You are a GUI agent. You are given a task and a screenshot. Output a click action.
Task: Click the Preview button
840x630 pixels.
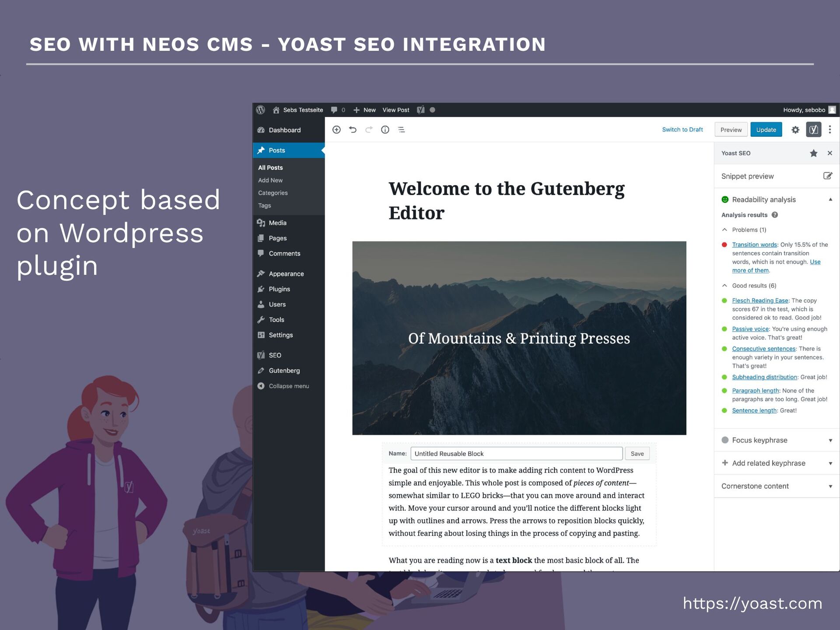[x=731, y=129]
